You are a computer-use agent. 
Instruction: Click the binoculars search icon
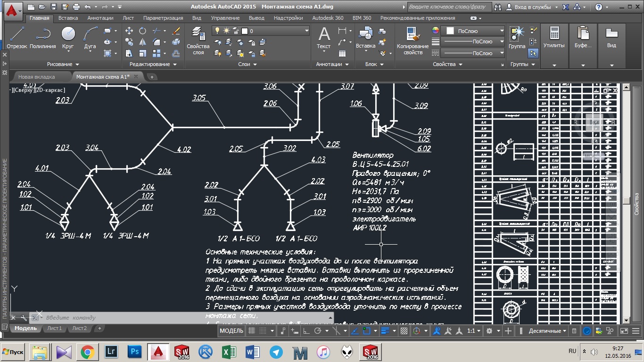(x=497, y=7)
